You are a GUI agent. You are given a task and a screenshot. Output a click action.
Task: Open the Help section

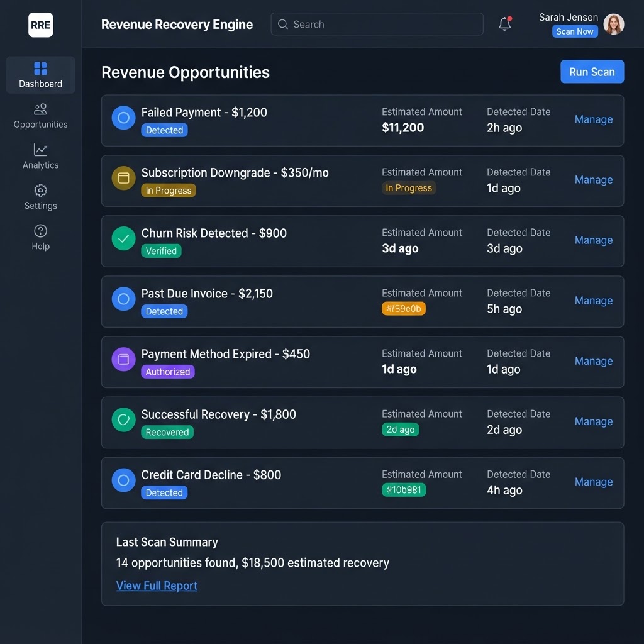(x=40, y=238)
